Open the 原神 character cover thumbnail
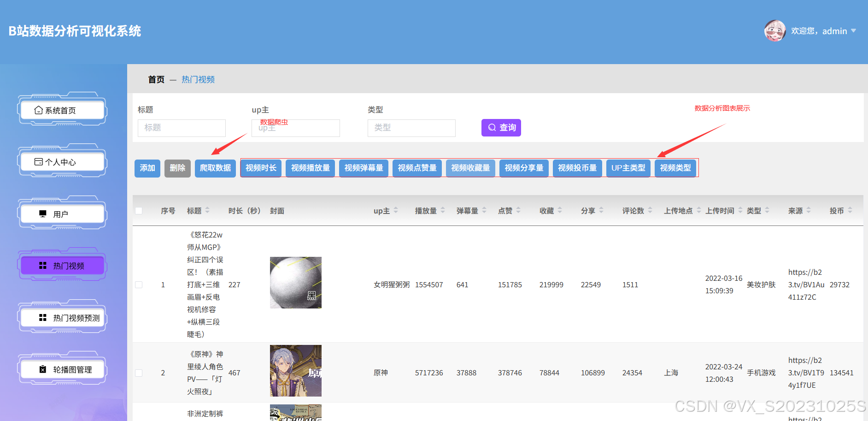Screen dimensions: 868x421 [296, 371]
